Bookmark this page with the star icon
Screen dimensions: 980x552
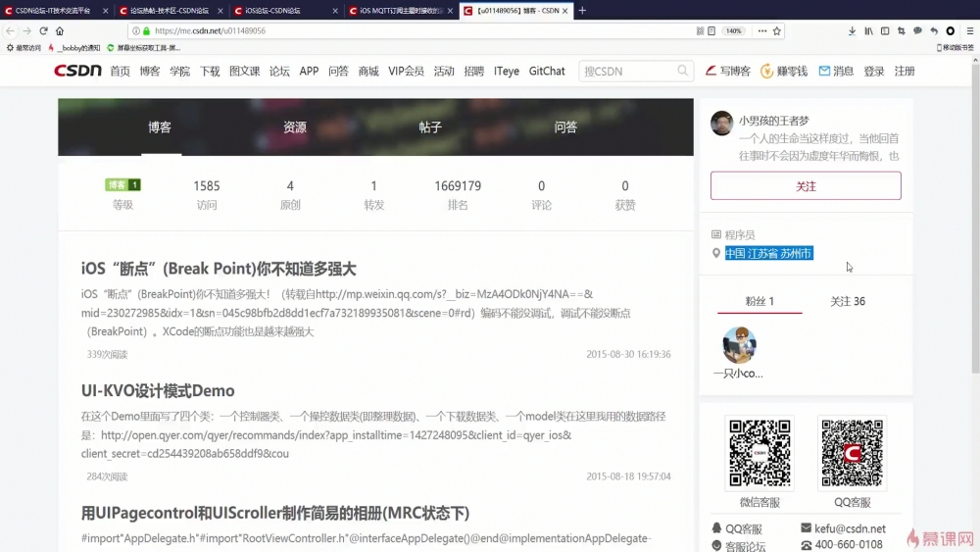(x=777, y=30)
